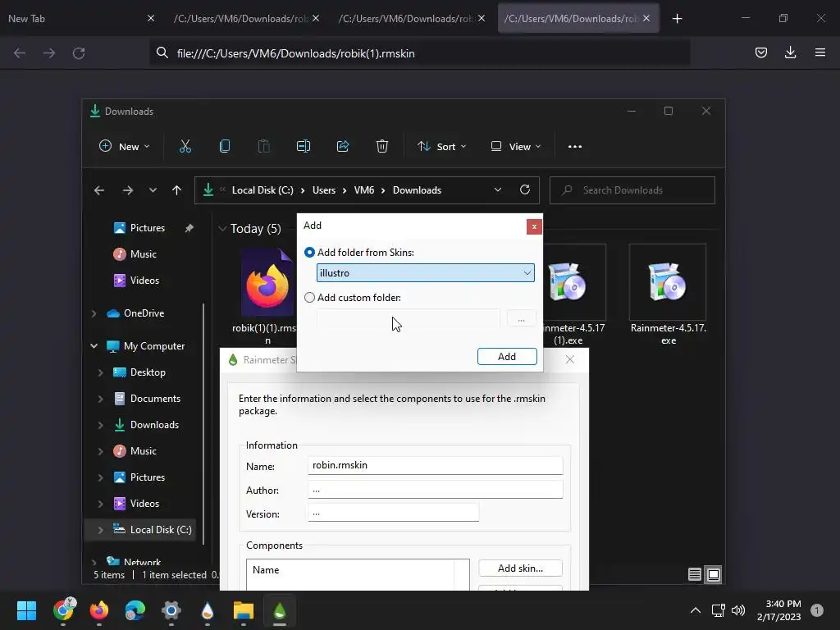Reload the Firefox page

(79, 53)
